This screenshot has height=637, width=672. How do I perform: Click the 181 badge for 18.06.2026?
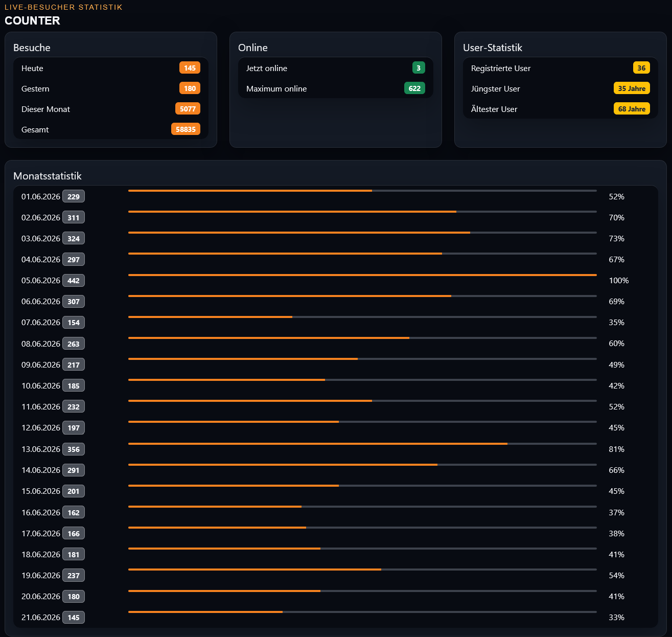(x=74, y=555)
